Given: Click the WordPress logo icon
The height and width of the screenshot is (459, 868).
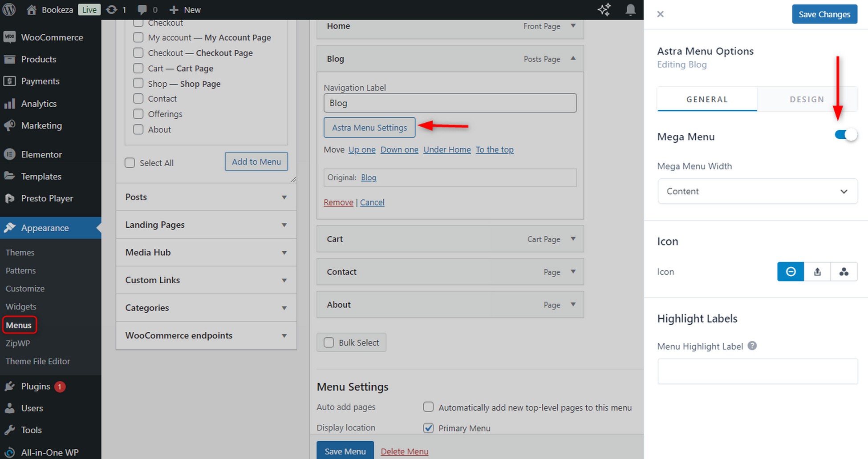Looking at the screenshot, I should click(x=9, y=9).
